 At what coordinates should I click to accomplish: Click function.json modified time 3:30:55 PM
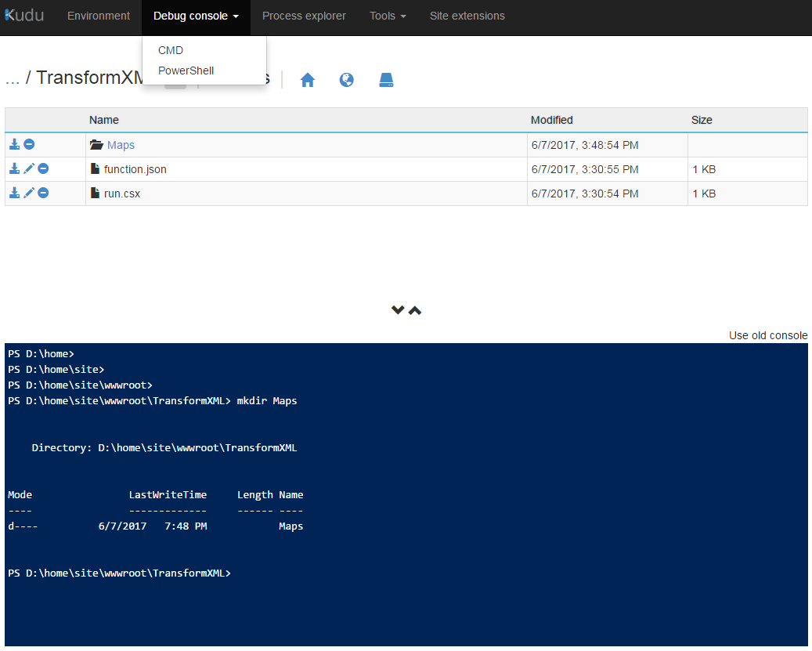(x=585, y=169)
